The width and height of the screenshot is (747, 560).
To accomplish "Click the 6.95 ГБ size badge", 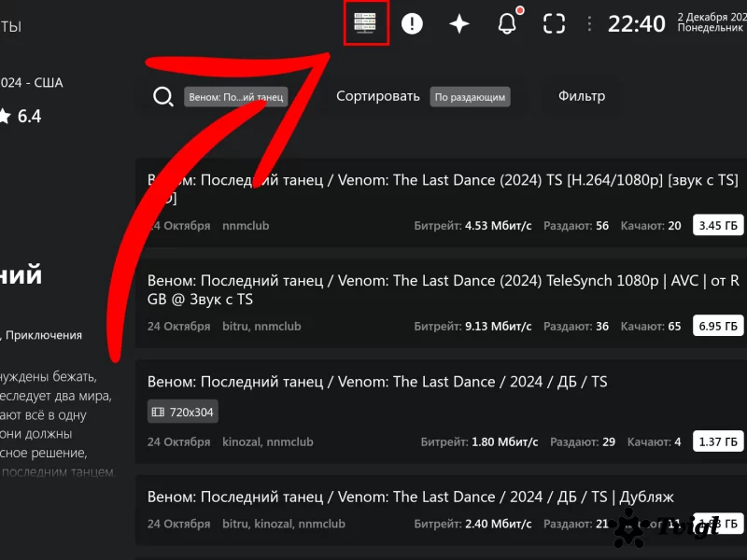I will [x=718, y=327].
